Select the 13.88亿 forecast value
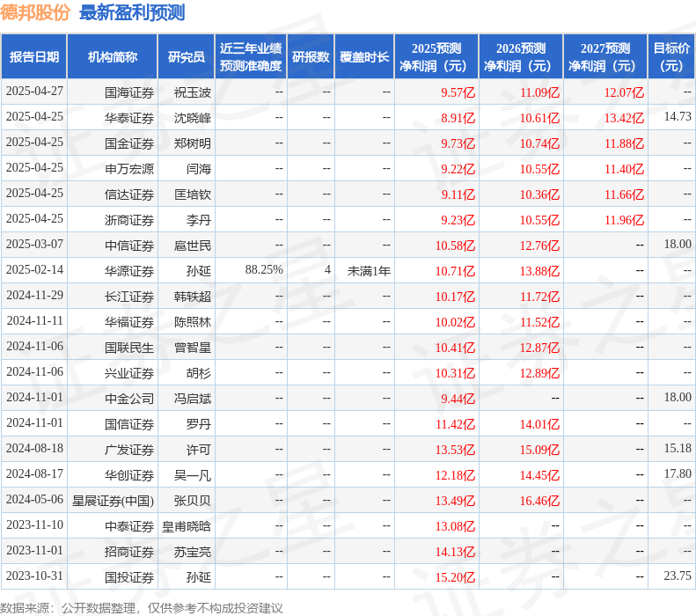The width and height of the screenshot is (696, 616). point(539,271)
